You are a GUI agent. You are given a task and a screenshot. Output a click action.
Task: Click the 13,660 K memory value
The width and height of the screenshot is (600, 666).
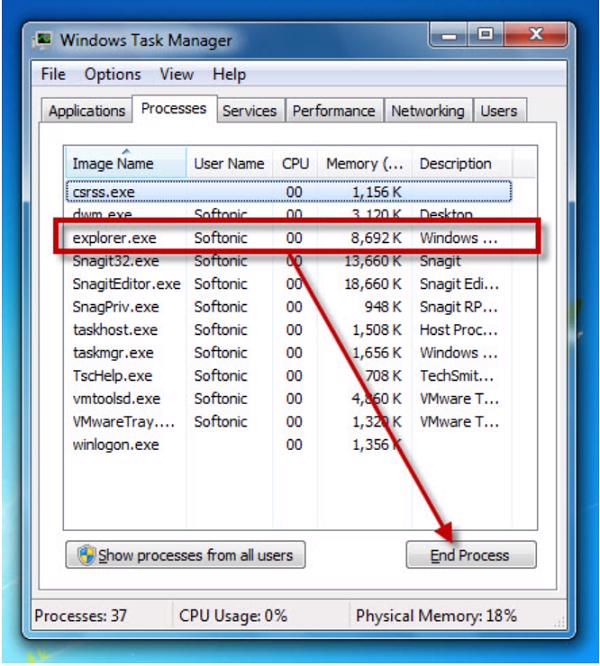(373, 261)
